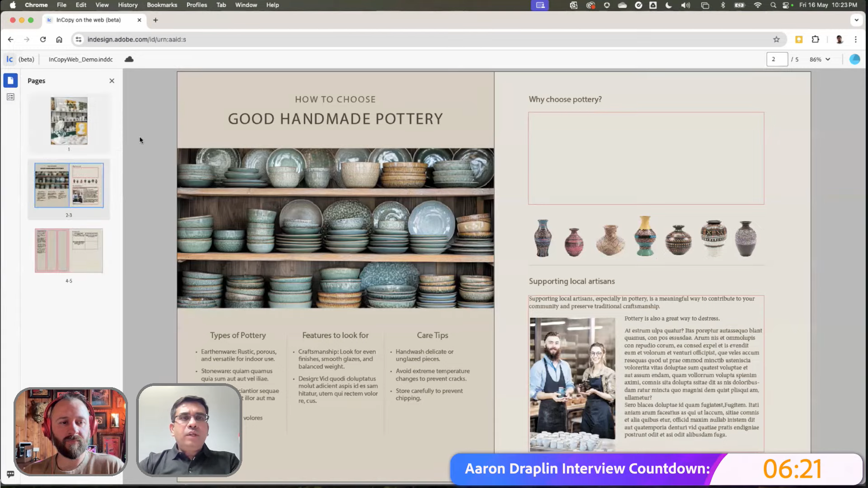
Task: Open the View menu
Action: pyautogui.click(x=102, y=5)
